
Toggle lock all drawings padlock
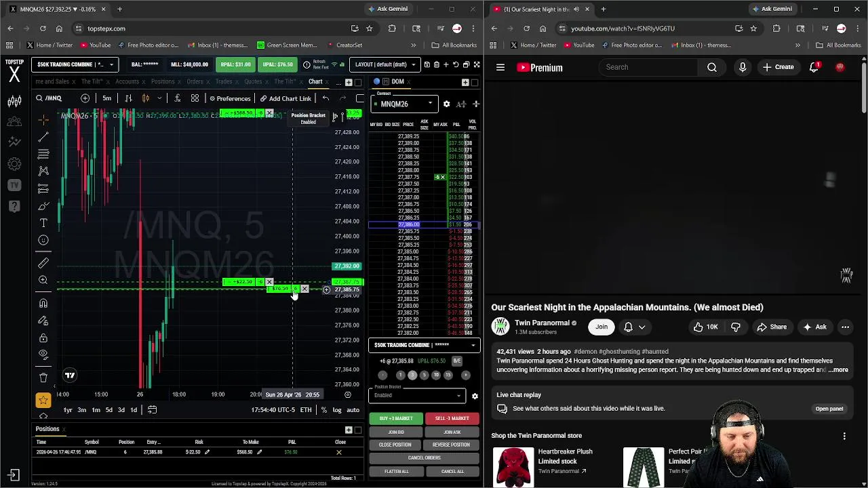tap(43, 338)
